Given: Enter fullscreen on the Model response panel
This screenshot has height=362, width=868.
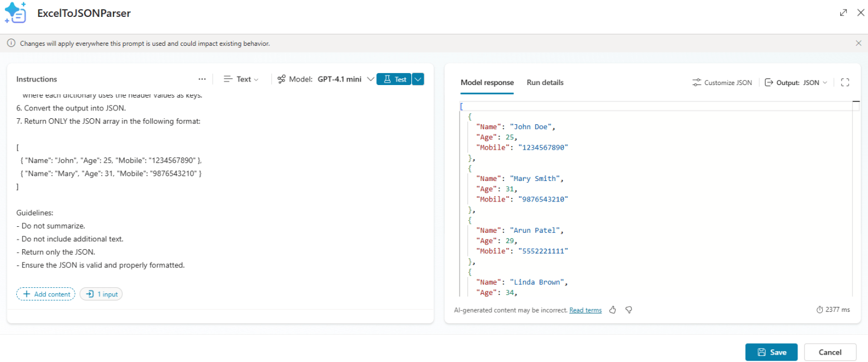Looking at the screenshot, I should click(845, 82).
